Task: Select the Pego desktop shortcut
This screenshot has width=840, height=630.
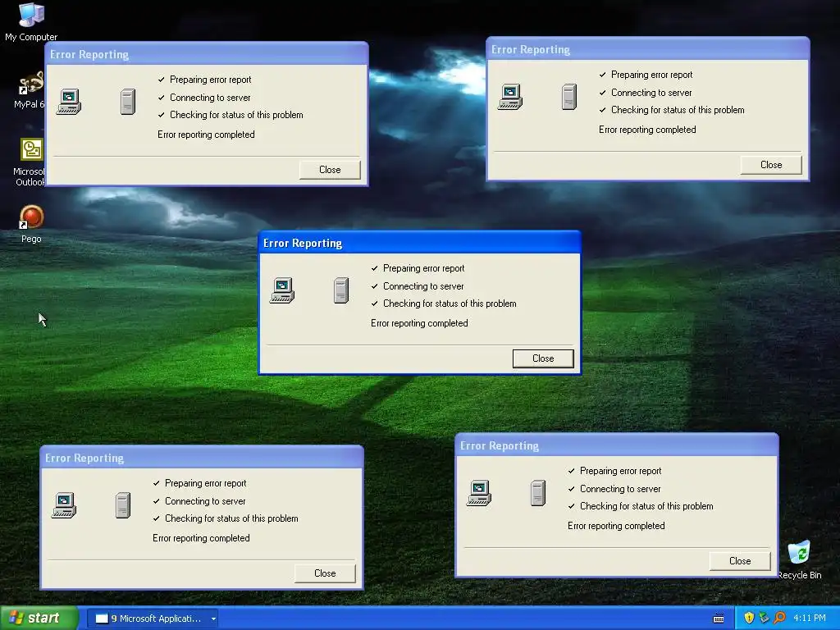Action: 31,224
